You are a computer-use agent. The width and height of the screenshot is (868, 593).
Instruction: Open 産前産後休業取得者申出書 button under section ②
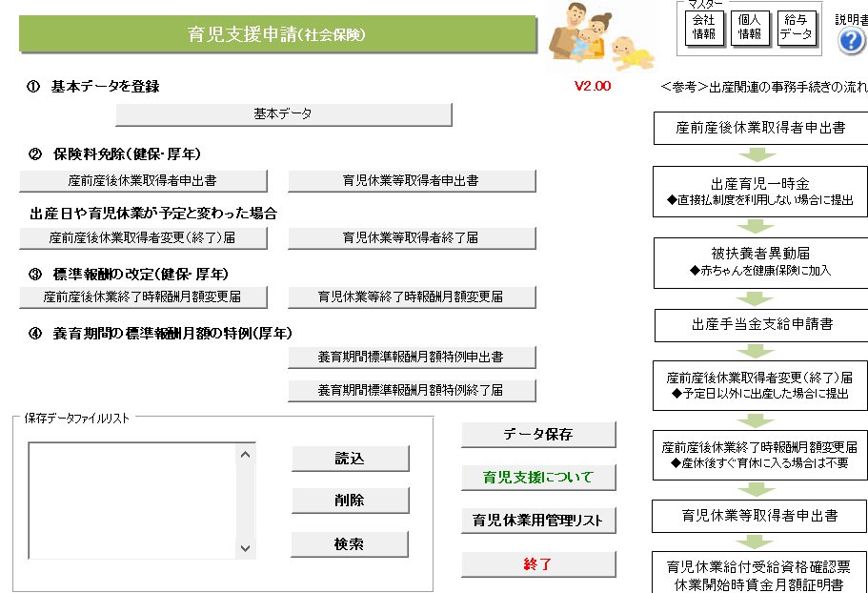pos(143,180)
